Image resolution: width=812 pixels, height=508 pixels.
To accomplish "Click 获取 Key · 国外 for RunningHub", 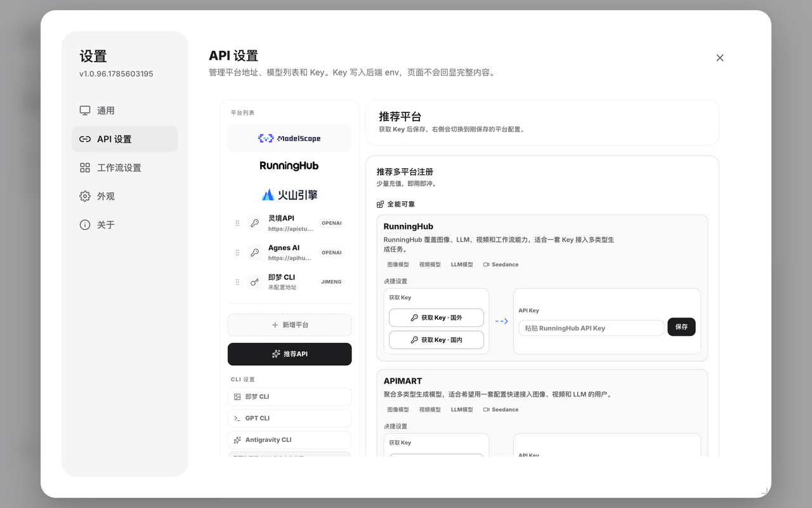I will [x=436, y=317].
